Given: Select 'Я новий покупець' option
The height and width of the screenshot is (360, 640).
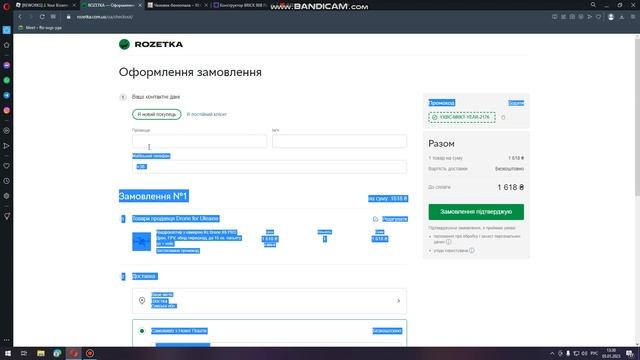Looking at the screenshot, I should point(157,114).
